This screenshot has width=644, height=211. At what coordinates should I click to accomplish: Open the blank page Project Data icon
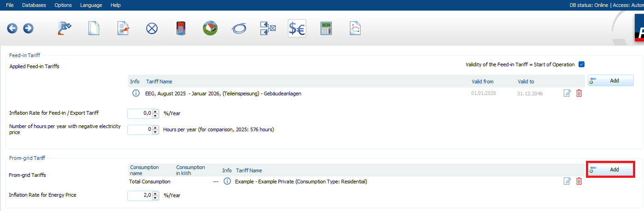coord(94,29)
